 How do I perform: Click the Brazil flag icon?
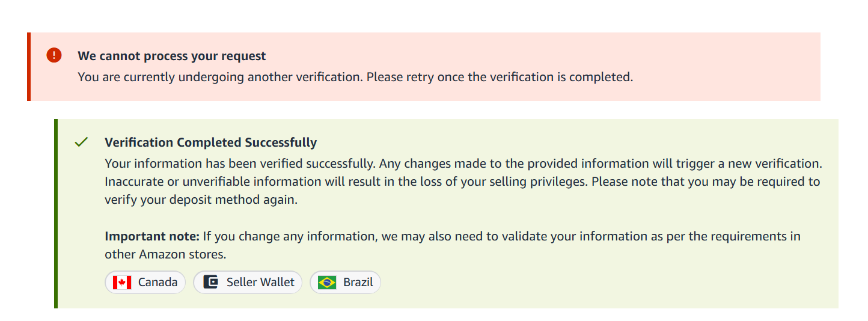point(327,283)
